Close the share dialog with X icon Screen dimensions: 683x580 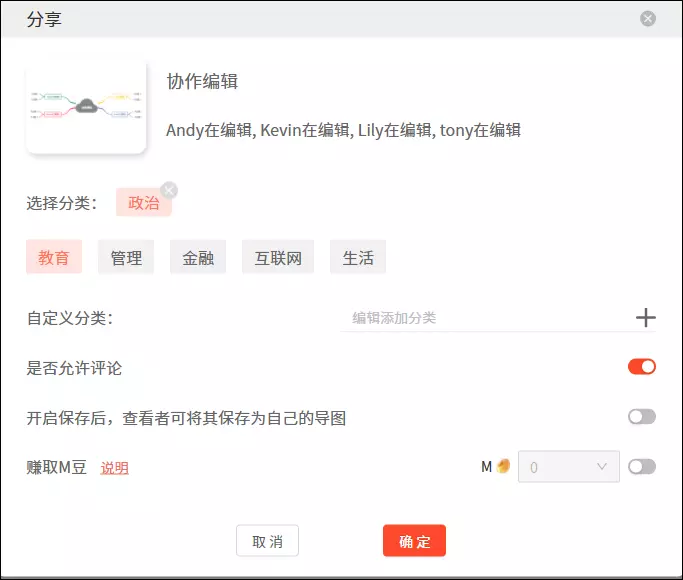[x=648, y=18]
